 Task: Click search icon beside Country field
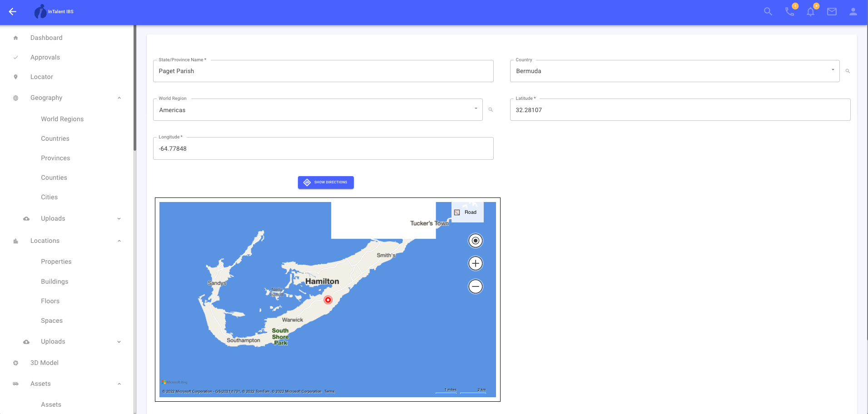848,71
